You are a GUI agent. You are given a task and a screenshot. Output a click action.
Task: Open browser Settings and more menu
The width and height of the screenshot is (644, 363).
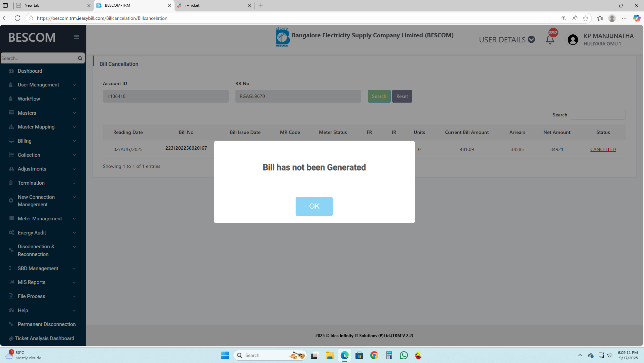(x=624, y=18)
